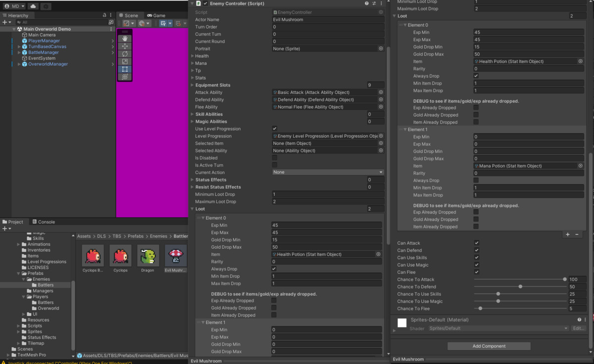Toggle Can Use Magic checkbox
594x364 pixels.
tap(476, 265)
